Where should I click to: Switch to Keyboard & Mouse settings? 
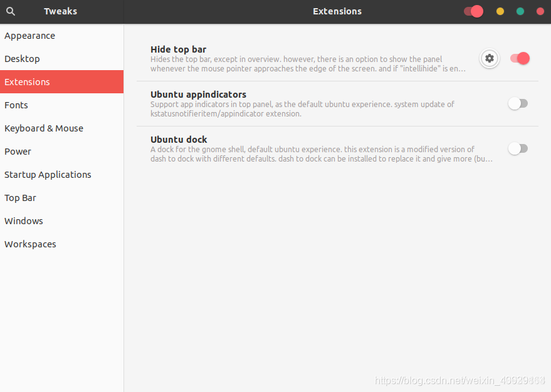62,128
